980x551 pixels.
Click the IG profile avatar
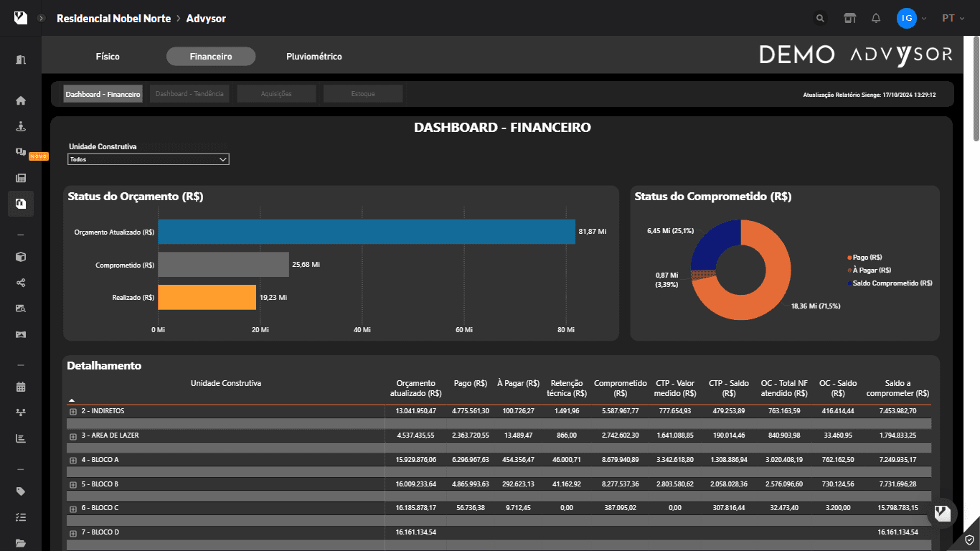point(905,18)
